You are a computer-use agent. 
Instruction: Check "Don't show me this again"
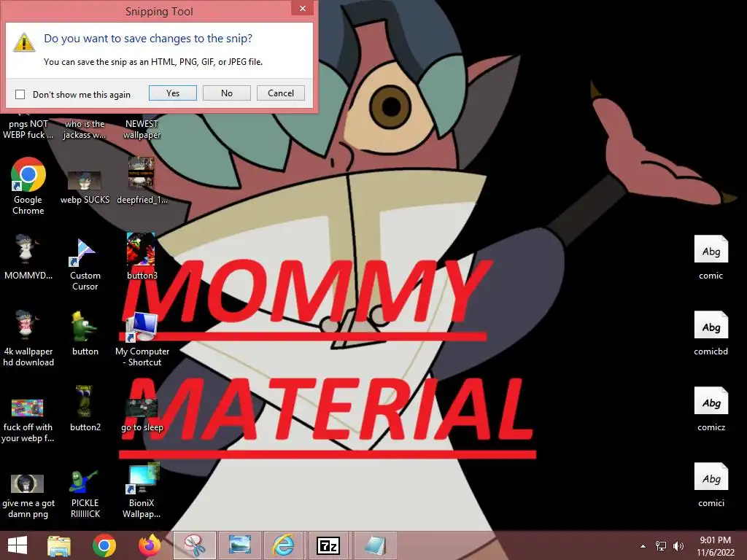click(x=20, y=94)
